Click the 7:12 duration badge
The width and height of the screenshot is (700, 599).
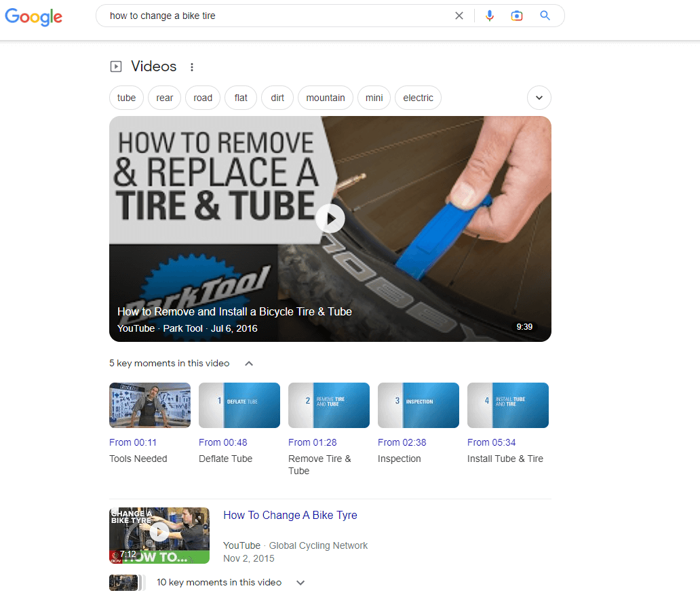(128, 554)
